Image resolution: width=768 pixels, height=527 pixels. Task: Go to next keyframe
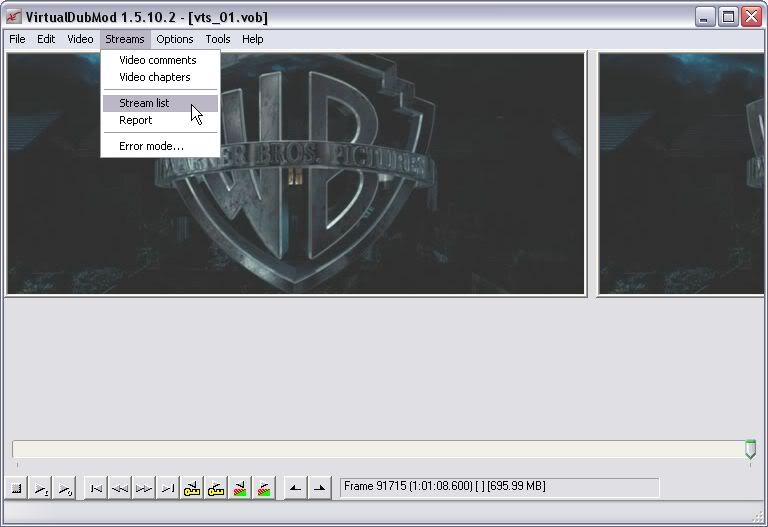click(x=216, y=488)
